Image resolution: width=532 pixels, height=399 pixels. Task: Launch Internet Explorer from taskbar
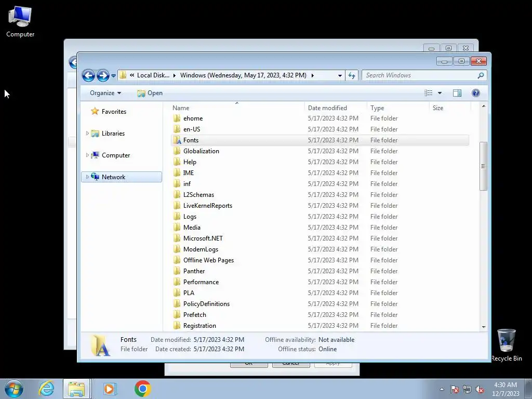[x=46, y=389]
